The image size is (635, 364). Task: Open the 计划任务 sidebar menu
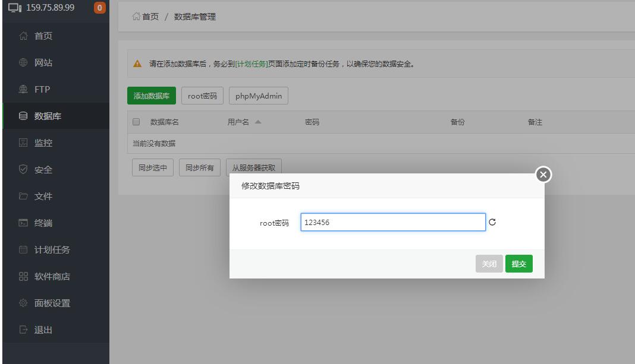[52, 250]
